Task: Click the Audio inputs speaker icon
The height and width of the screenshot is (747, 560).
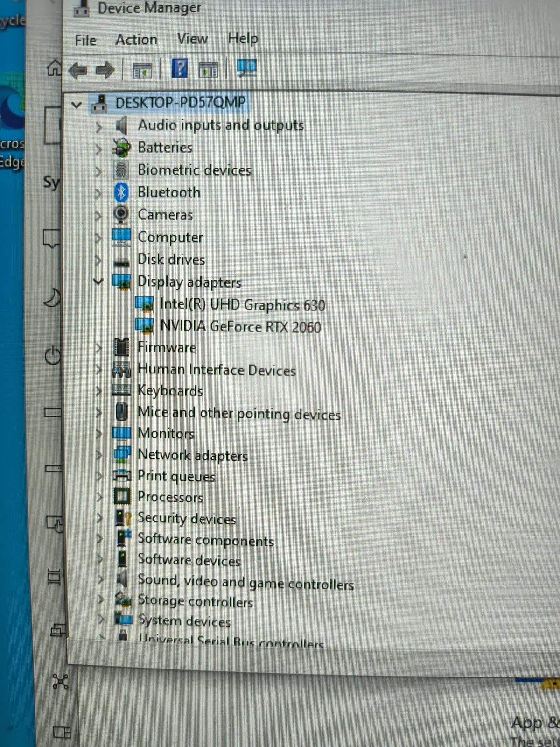Action: point(121,126)
